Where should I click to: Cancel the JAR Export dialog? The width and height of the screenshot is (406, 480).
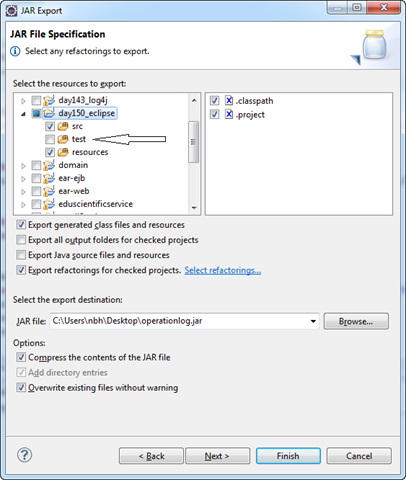click(x=359, y=456)
